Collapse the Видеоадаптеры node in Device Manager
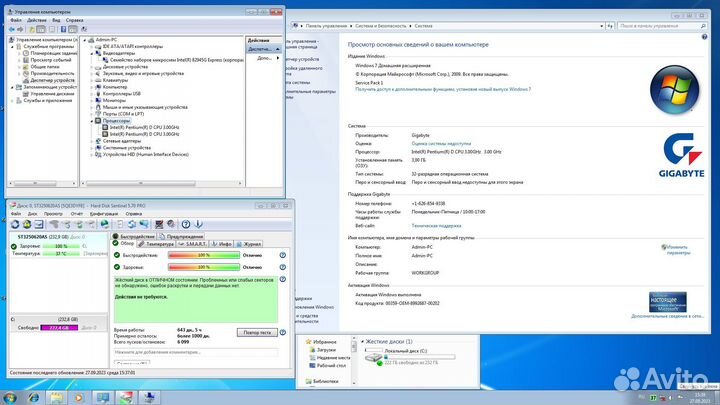This screenshot has height=405, width=720. (x=92, y=53)
